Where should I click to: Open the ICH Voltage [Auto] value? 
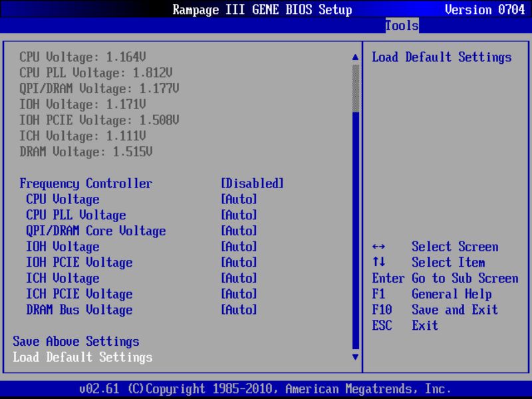(x=239, y=278)
